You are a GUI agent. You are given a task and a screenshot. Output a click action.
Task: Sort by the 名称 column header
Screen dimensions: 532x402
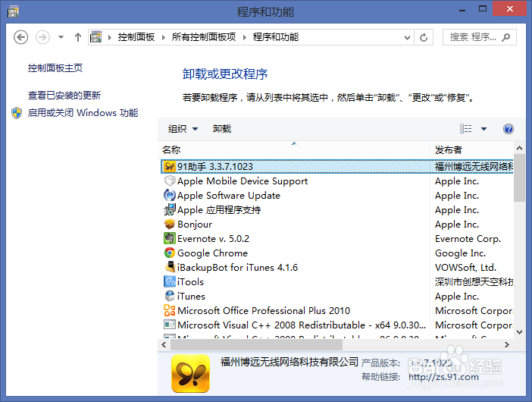(294, 149)
